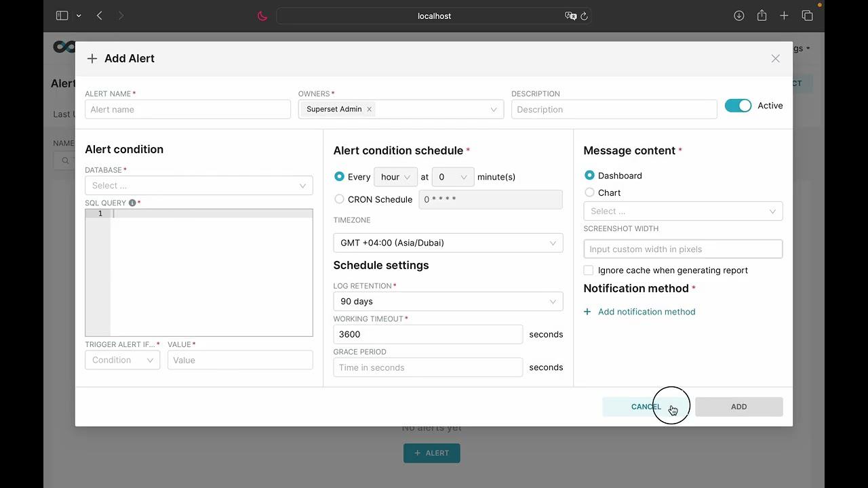The height and width of the screenshot is (488, 868).
Task: Open the Database select dropdown
Action: click(199, 186)
